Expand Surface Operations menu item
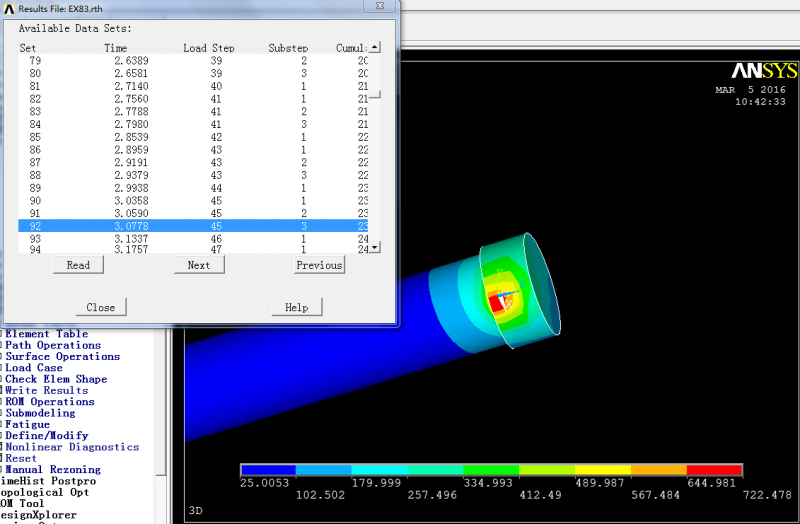 tap(62, 356)
